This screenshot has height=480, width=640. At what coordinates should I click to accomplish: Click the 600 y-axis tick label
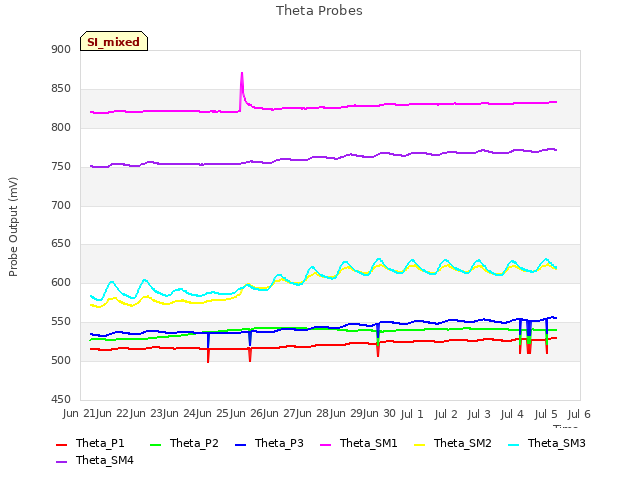pos(61,282)
